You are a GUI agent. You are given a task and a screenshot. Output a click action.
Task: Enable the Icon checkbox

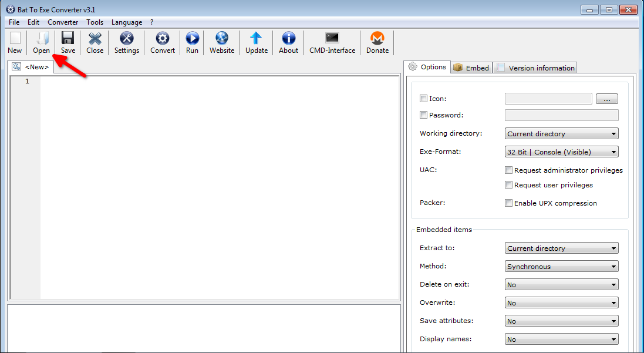[x=423, y=99]
